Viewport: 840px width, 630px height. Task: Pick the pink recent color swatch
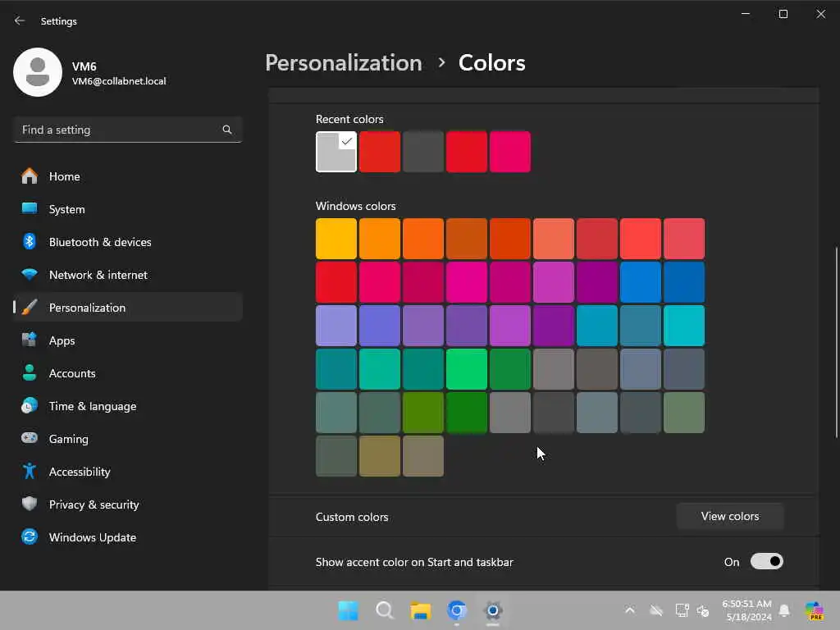(510, 152)
